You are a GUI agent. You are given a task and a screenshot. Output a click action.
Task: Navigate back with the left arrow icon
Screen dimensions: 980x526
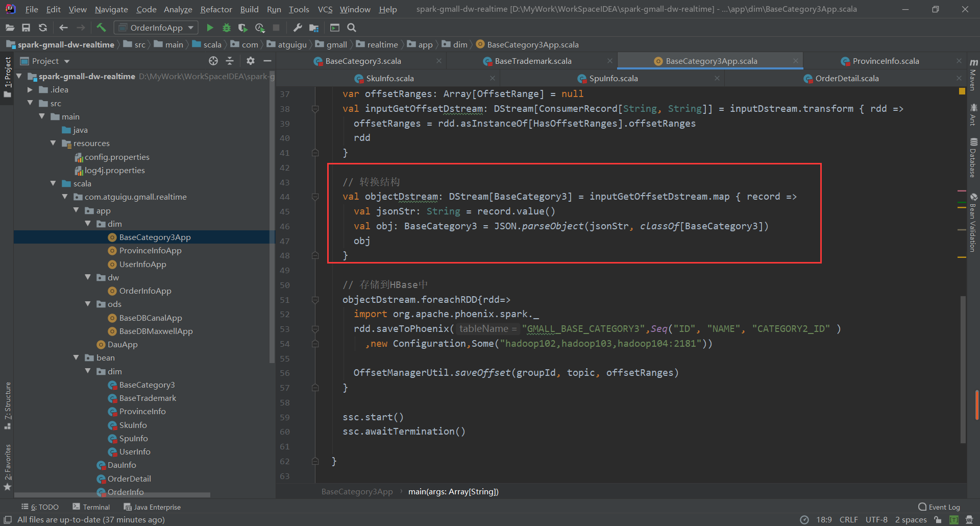click(63, 28)
